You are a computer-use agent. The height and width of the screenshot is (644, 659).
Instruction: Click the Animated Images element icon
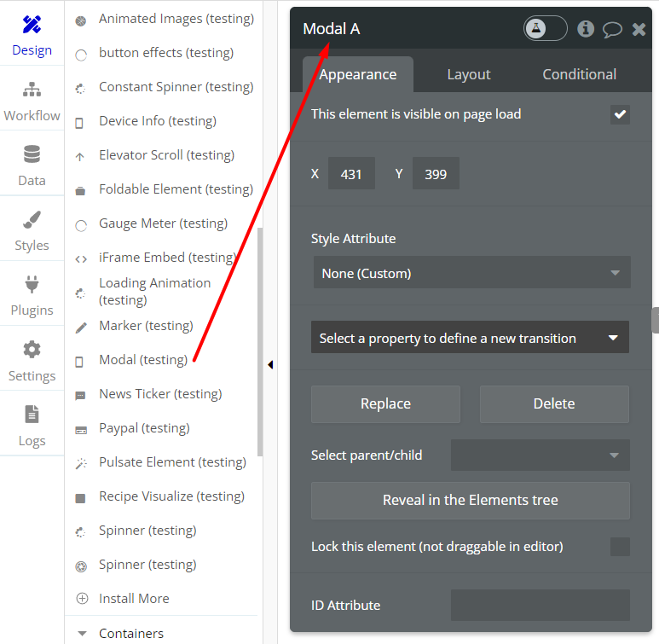click(x=81, y=20)
